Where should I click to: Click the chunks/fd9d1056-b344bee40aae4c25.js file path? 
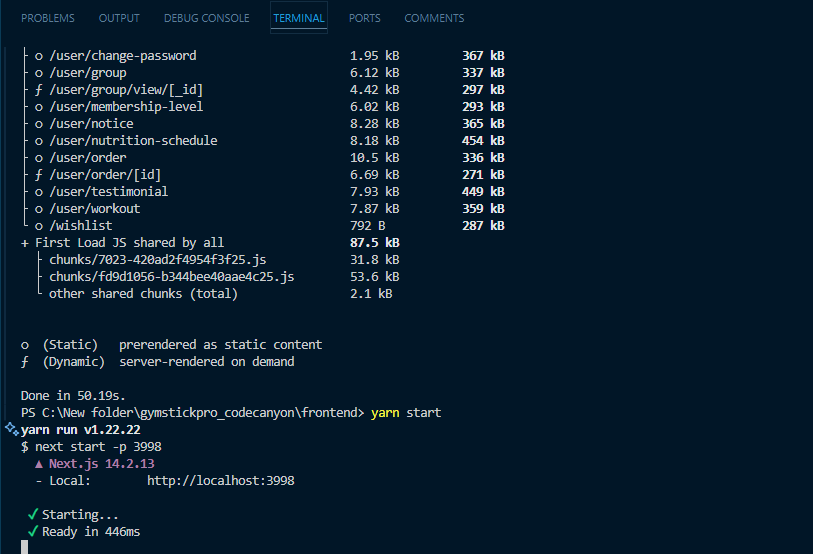point(171,277)
